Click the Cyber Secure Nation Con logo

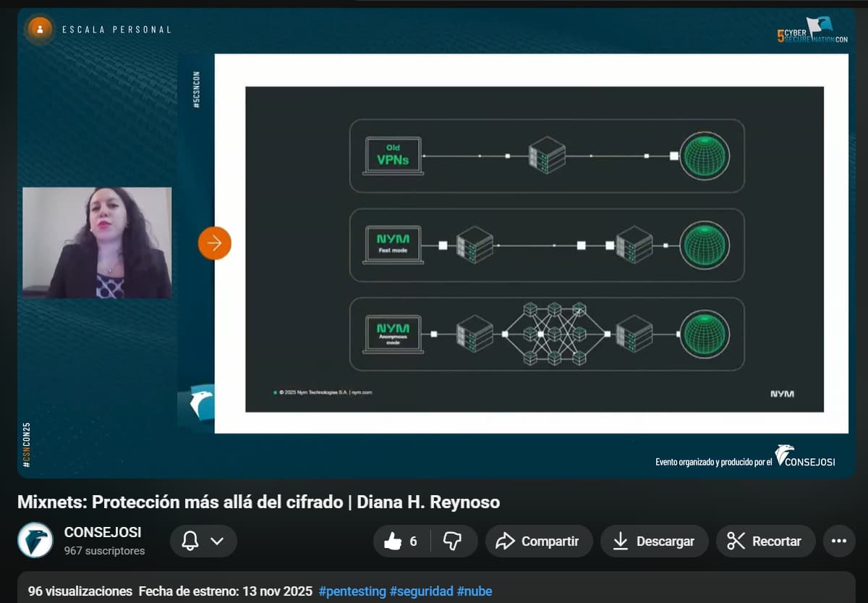click(812, 31)
